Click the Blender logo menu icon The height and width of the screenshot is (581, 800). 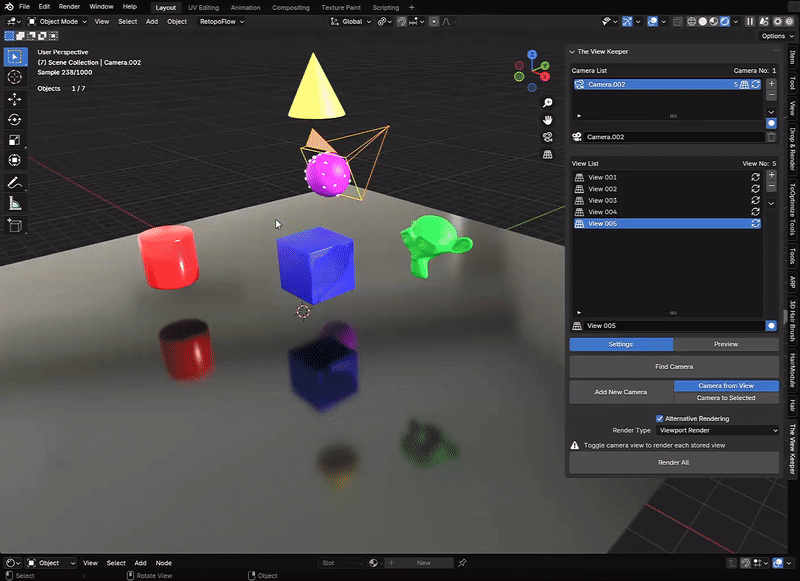point(9,7)
